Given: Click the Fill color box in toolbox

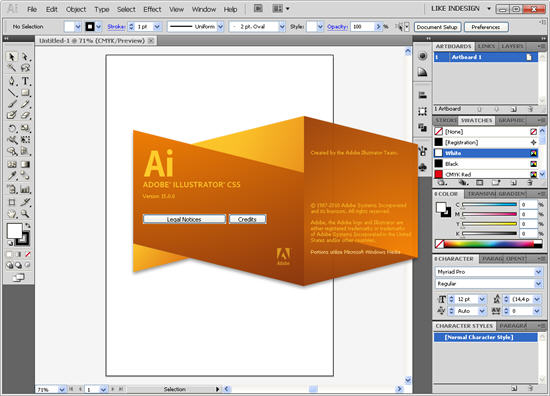Looking at the screenshot, I should tap(14, 231).
